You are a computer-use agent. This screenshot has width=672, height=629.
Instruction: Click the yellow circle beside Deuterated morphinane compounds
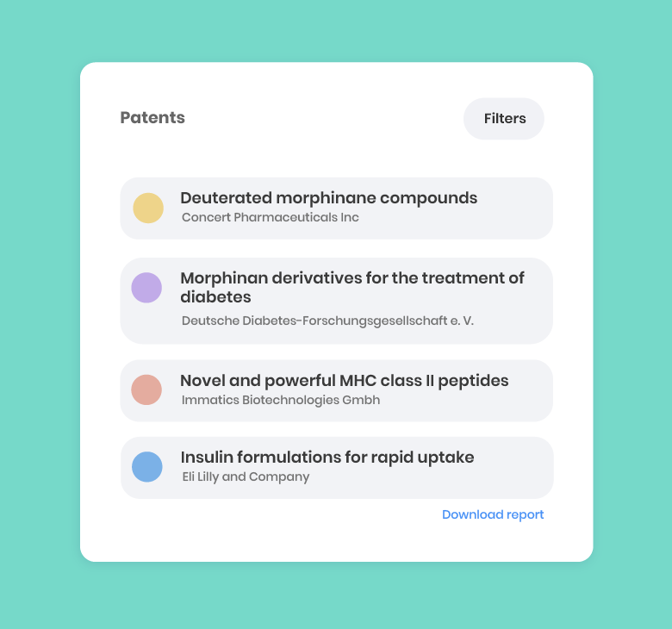(x=148, y=209)
